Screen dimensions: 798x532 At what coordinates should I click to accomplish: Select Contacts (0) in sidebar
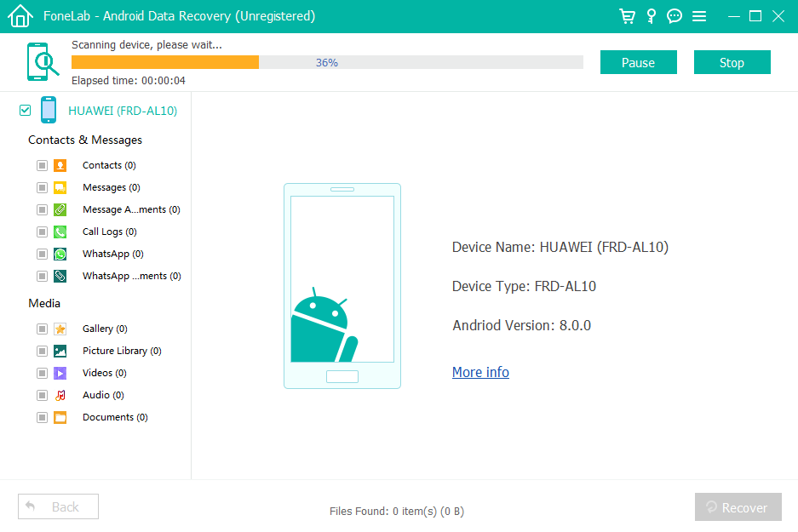[x=109, y=165]
